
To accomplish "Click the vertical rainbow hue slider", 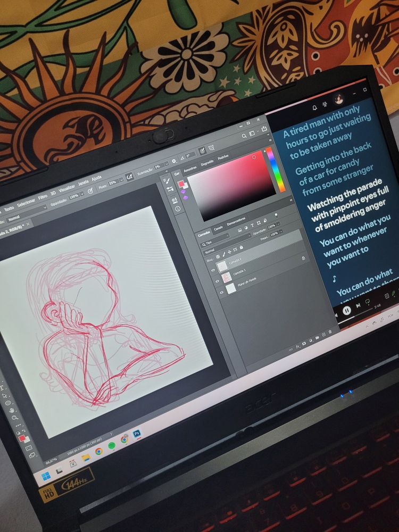I will coord(276,169).
